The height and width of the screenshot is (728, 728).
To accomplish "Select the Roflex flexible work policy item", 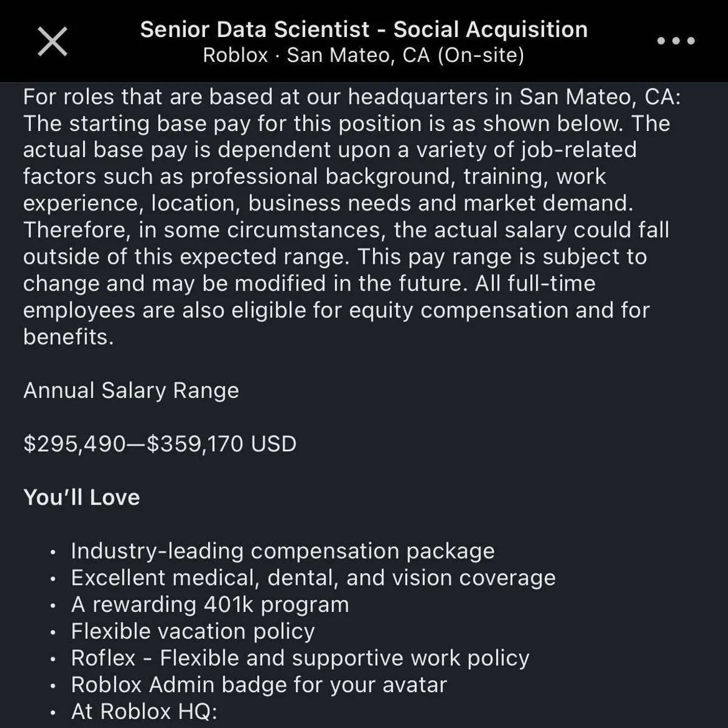I will tap(300, 658).
